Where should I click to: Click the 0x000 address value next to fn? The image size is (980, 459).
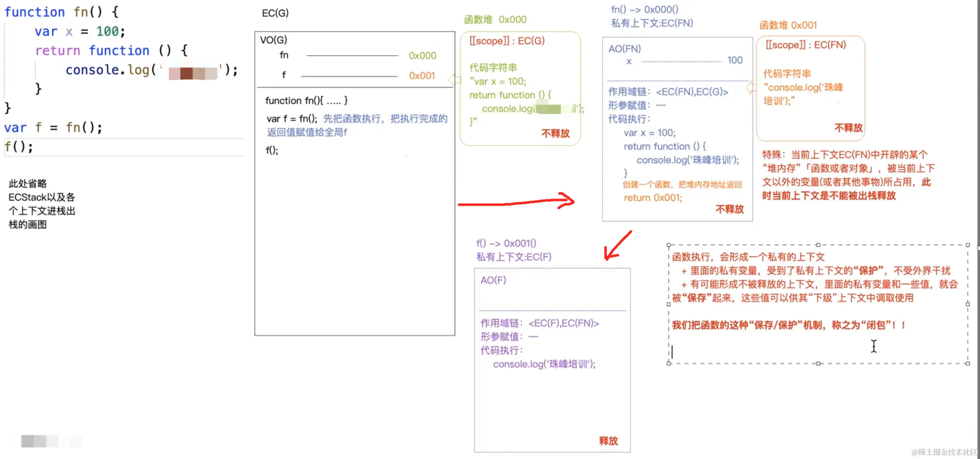click(422, 56)
